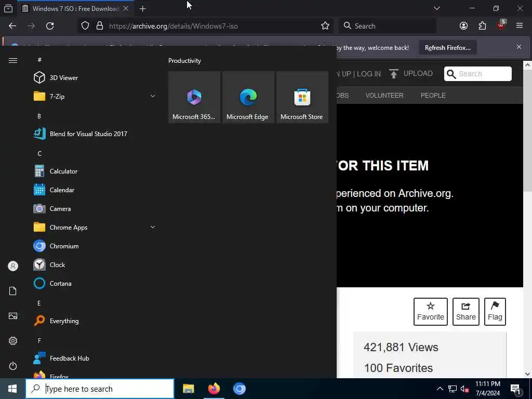Show hidden system tray icons
The width and height of the screenshot is (532, 399).
440,389
